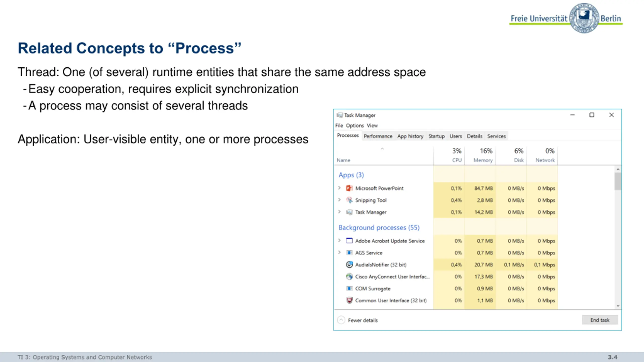
Task: Maximize the Task Manager window
Action: coord(592,115)
